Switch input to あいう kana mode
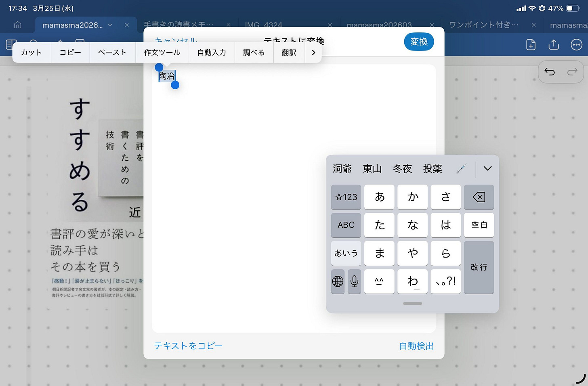The width and height of the screenshot is (588, 386). pyautogui.click(x=346, y=253)
